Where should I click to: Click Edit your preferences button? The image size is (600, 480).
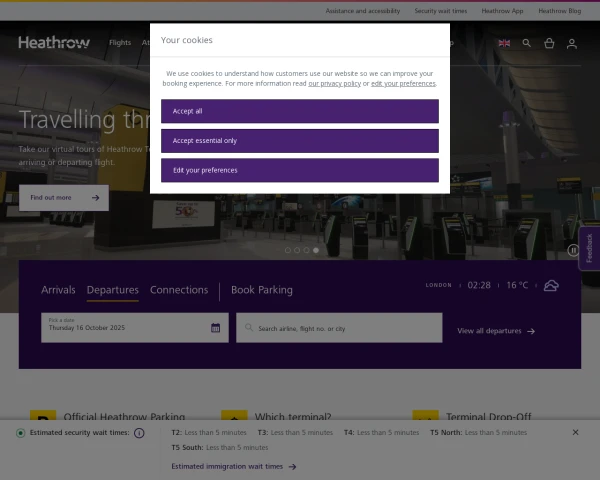(300, 170)
